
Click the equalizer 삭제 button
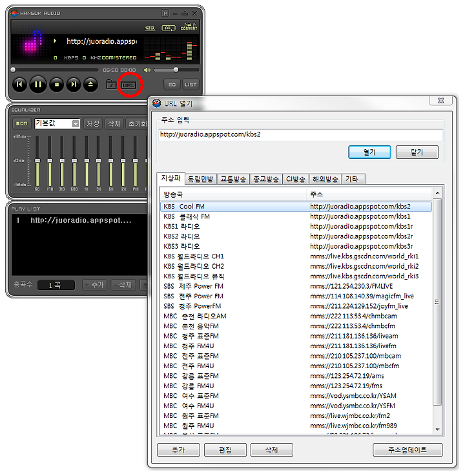[x=114, y=123]
